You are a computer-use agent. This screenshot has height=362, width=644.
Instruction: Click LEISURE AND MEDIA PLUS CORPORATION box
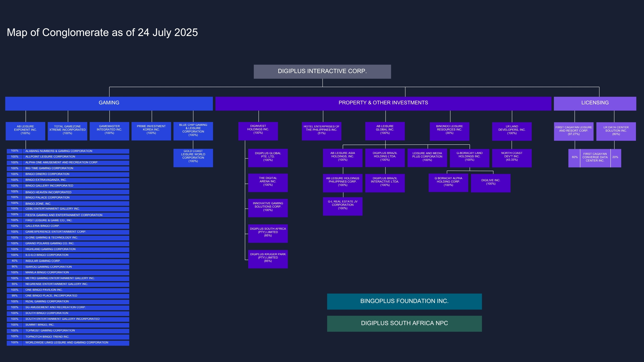[x=427, y=158]
